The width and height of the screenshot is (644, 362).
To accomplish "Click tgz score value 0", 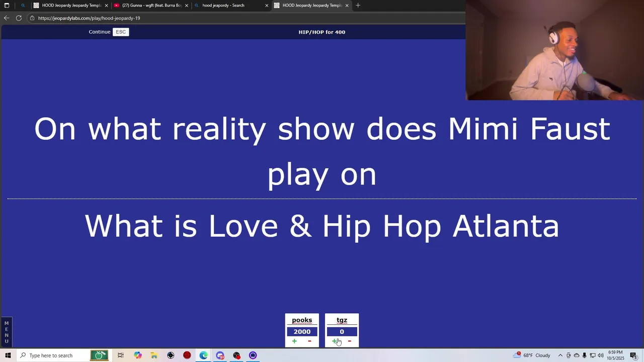I will [342, 332].
